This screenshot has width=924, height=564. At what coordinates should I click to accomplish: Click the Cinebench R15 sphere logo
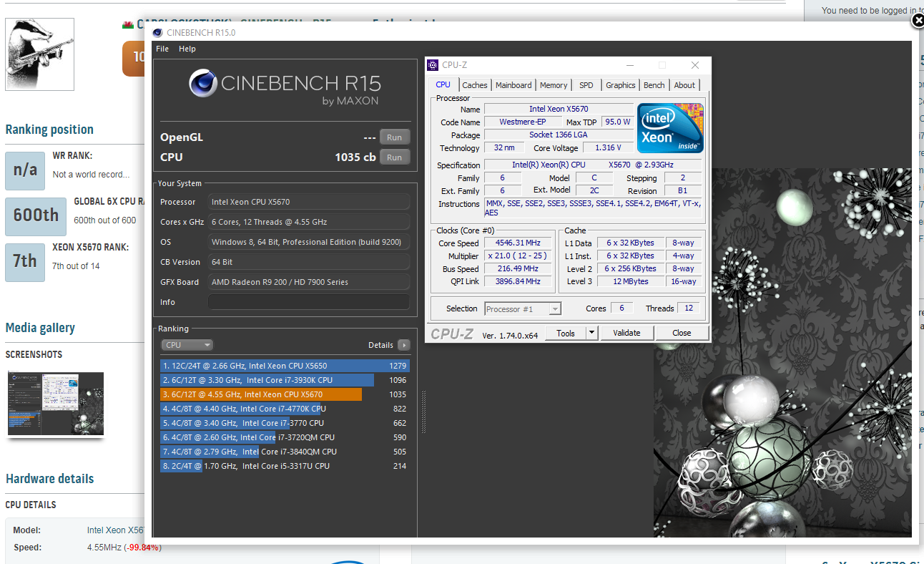(x=204, y=84)
